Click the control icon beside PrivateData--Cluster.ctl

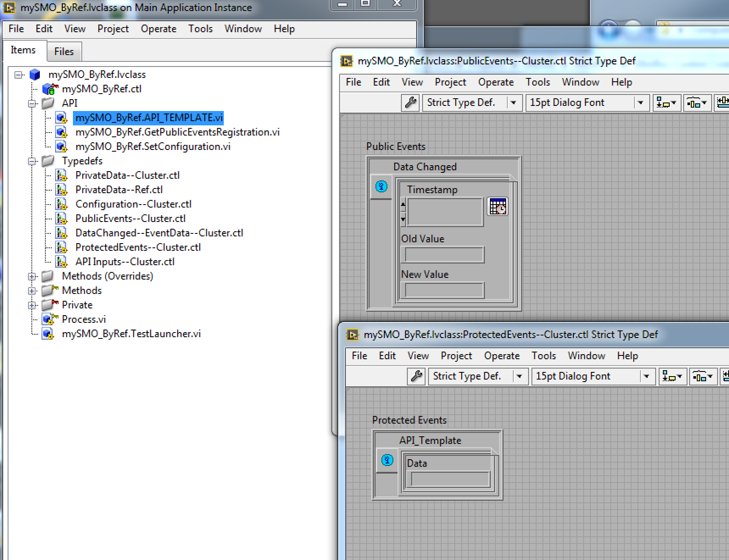pos(62,175)
